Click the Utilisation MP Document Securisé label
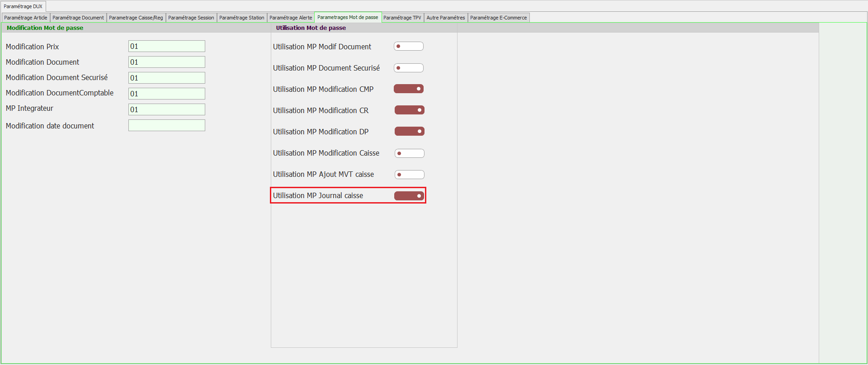868x365 pixels. tap(326, 68)
